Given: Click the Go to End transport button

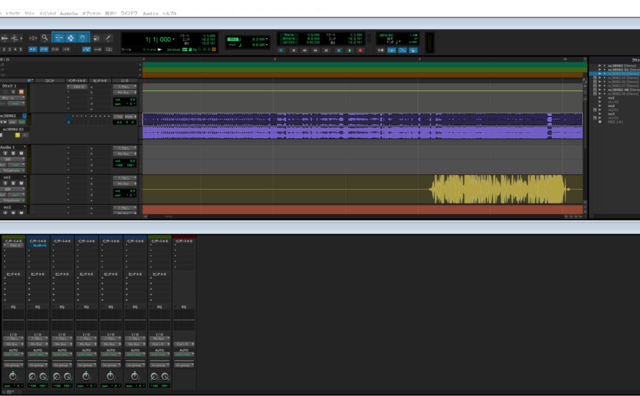Looking at the screenshot, I should coord(327,50).
